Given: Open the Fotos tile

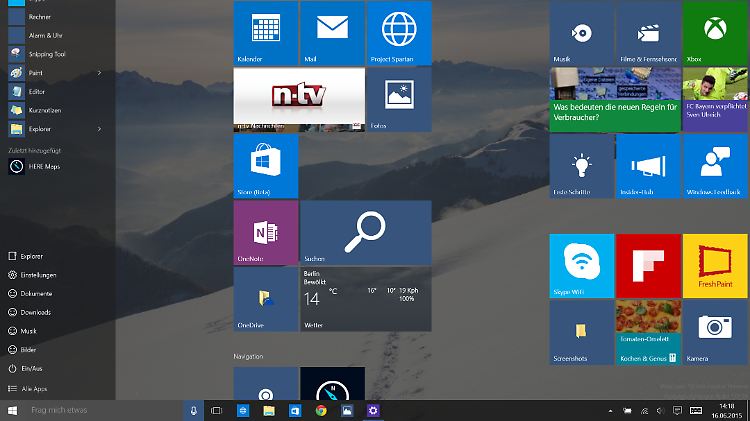Looking at the screenshot, I should [x=399, y=100].
